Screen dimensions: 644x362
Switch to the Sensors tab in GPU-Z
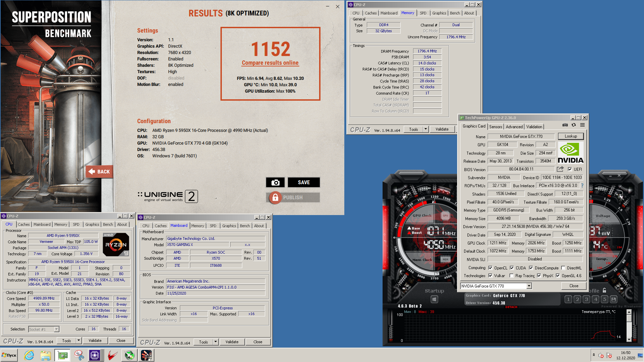(x=495, y=126)
